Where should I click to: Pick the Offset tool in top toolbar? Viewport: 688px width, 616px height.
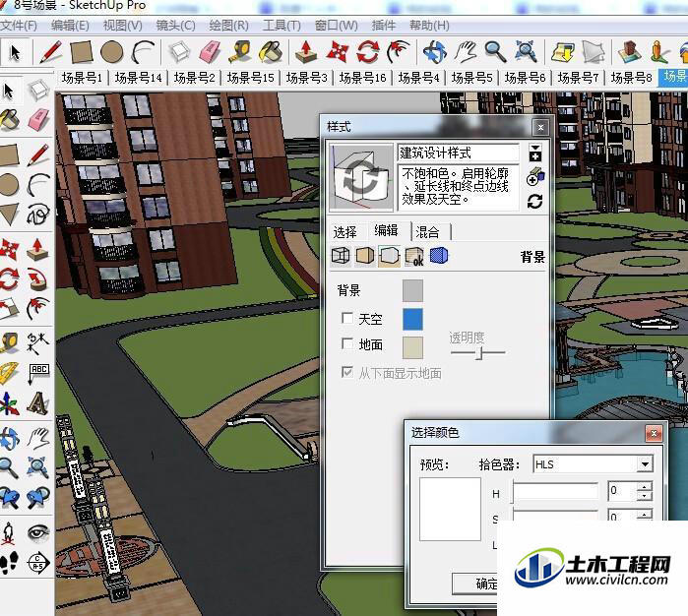pos(398,52)
